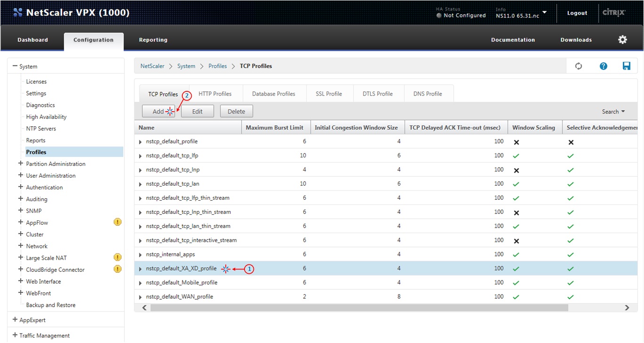The width and height of the screenshot is (644, 343).
Task: Click the CloudBridge Connector warning icon
Action: (118, 269)
